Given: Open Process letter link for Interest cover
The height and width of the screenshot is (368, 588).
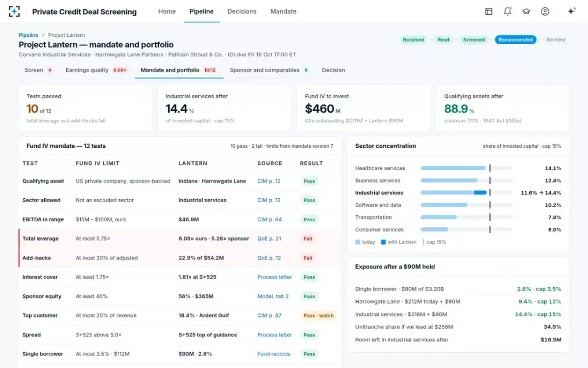Looking at the screenshot, I should (274, 277).
